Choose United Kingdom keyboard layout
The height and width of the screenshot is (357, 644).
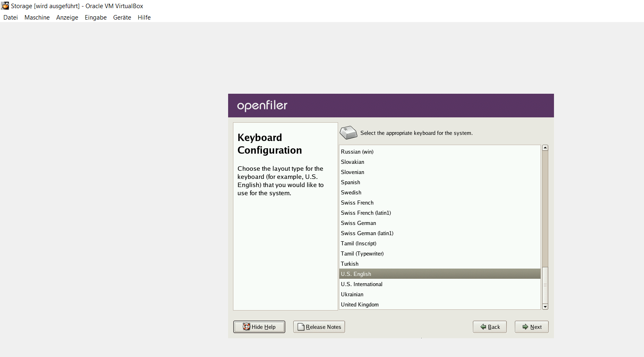440,304
